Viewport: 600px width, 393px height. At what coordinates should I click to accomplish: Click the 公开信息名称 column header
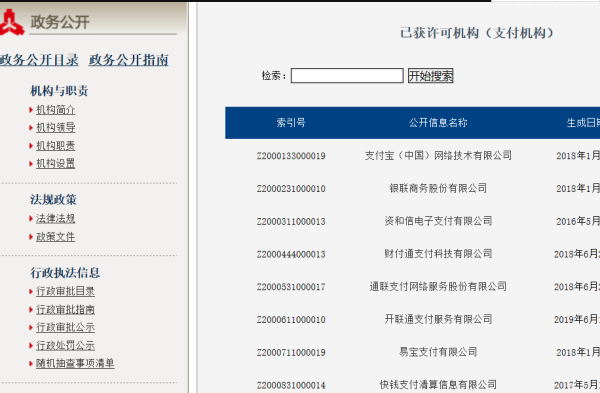[438, 123]
